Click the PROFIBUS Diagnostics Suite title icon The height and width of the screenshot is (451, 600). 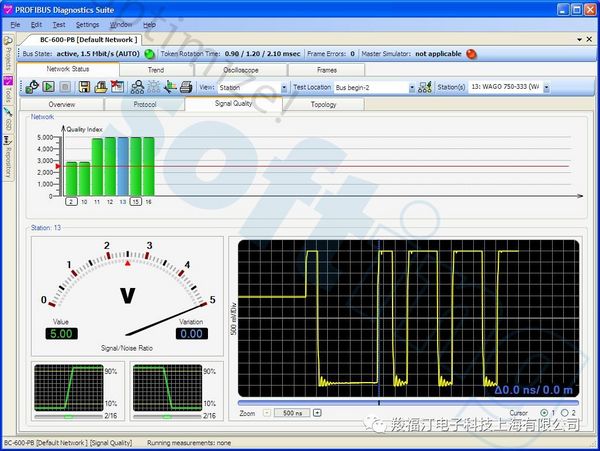coord(8,10)
